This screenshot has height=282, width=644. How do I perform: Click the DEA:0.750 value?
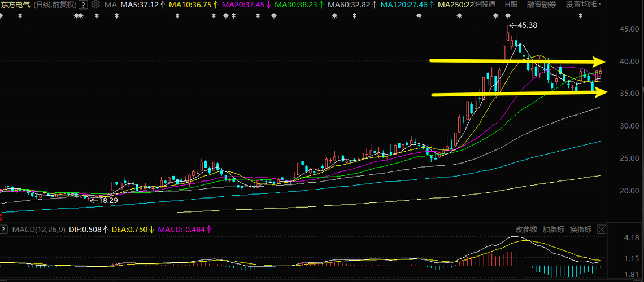point(133,230)
